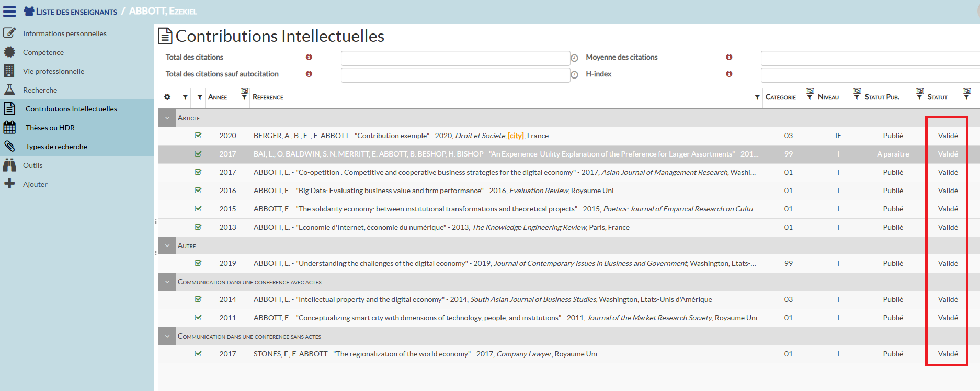Screen dimensions: 980x391
Task: Click the hamburger menu icon
Action: (9, 11)
